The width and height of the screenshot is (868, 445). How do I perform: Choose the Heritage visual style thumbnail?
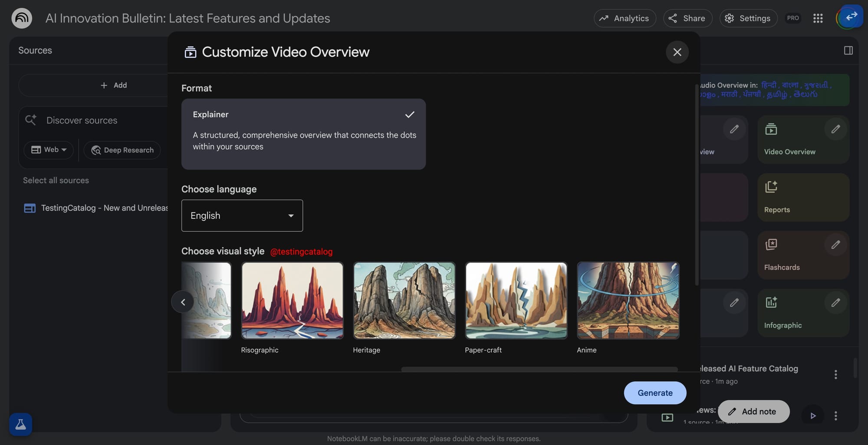(x=404, y=300)
